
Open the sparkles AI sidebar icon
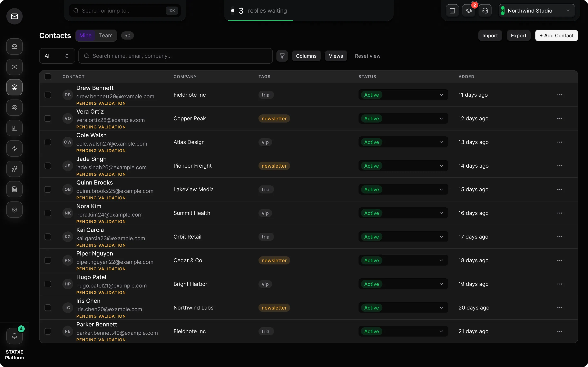[x=14, y=169]
